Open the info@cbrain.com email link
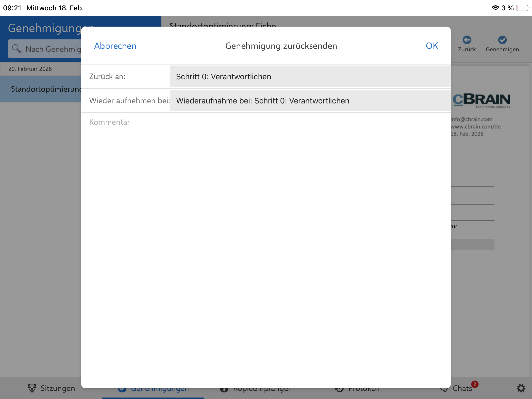532x399 pixels. pyautogui.click(x=471, y=119)
